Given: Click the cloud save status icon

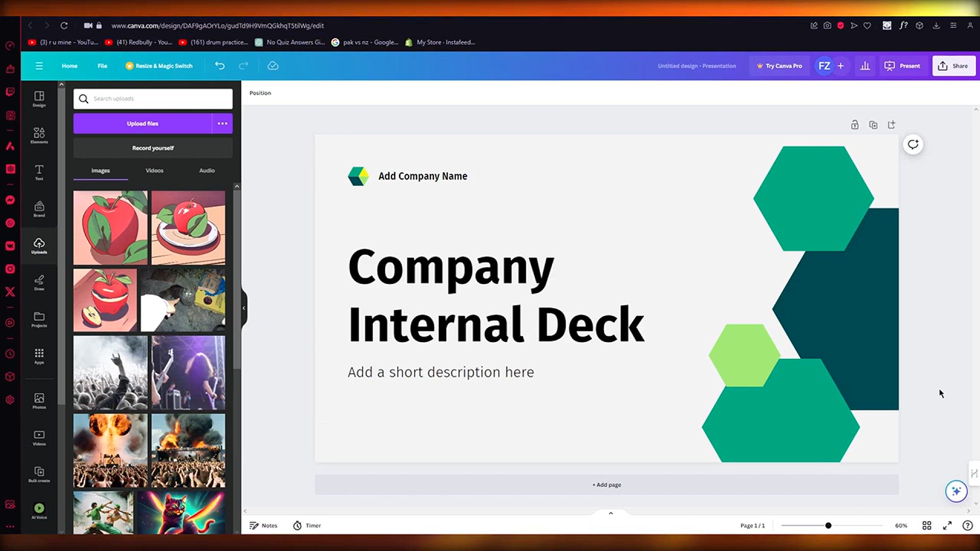Looking at the screenshot, I should (273, 66).
